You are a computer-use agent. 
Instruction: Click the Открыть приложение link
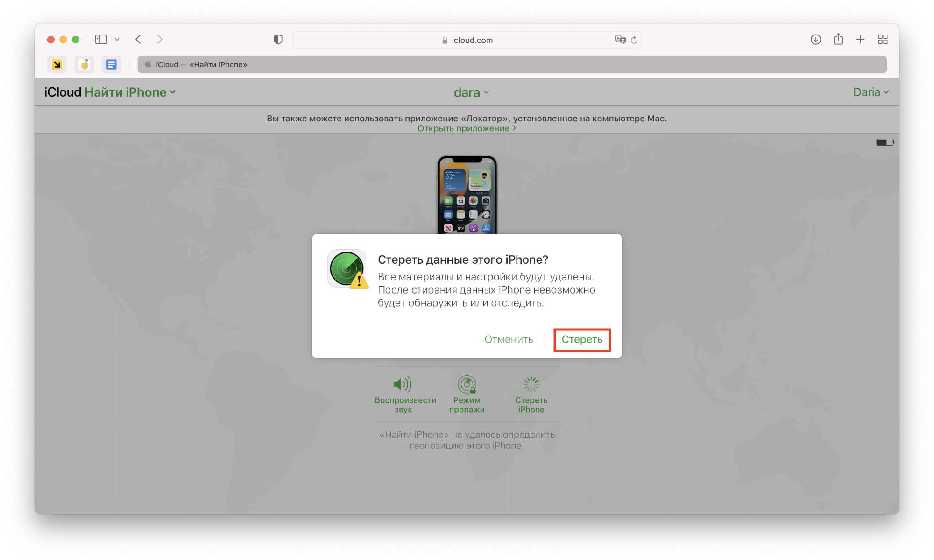467,128
